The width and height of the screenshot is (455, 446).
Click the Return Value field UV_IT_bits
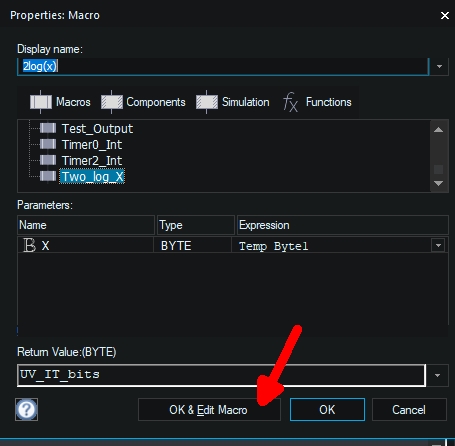pos(221,375)
